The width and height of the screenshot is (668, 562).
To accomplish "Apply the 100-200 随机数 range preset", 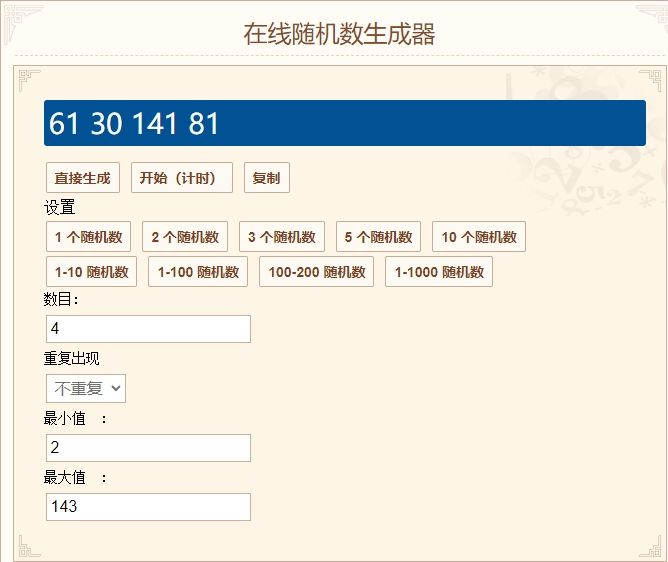I will [317, 271].
